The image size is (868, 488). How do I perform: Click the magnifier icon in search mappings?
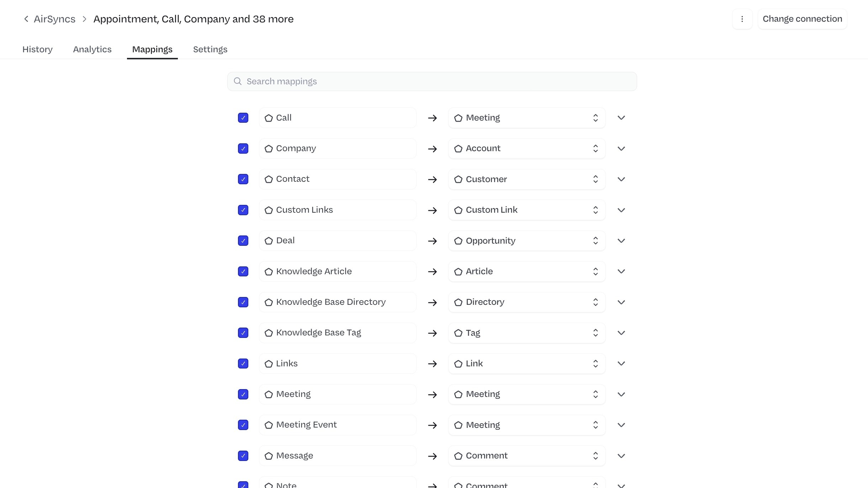pyautogui.click(x=238, y=81)
